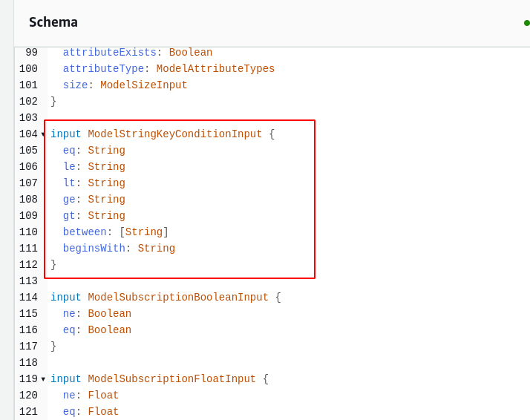This screenshot has height=420, width=530.
Task: Click the ModelSubscriptionFloatInput type name
Action: click(171, 379)
